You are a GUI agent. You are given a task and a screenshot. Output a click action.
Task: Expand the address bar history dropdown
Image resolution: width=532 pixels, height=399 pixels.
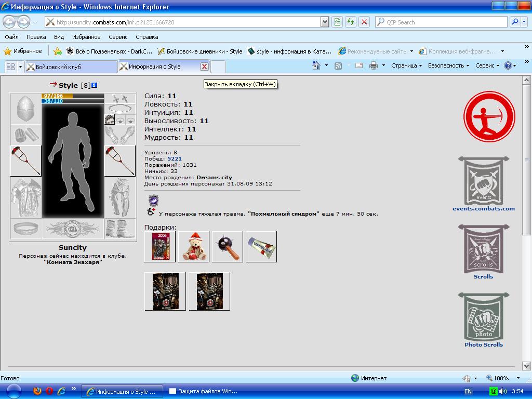coord(325,22)
